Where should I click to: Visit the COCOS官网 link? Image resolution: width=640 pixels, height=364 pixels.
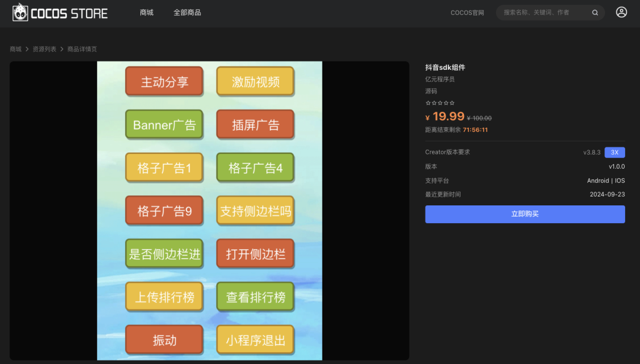click(x=468, y=12)
